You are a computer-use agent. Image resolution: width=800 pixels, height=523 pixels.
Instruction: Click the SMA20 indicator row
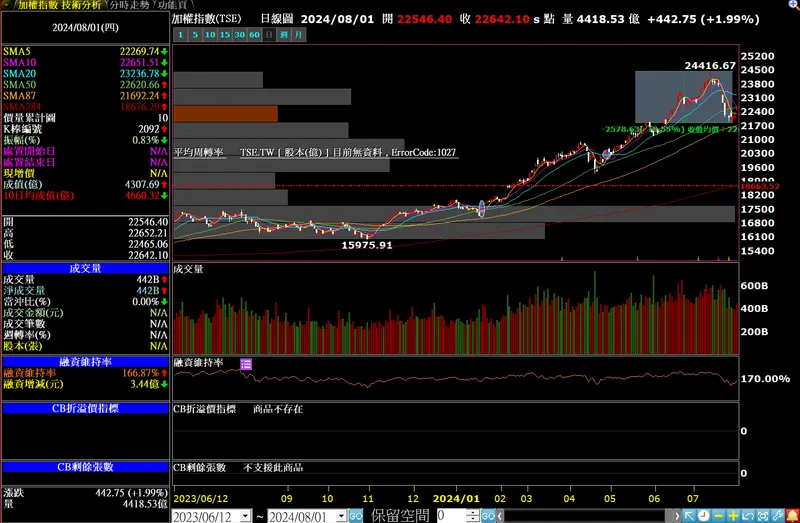pyautogui.click(x=85, y=73)
